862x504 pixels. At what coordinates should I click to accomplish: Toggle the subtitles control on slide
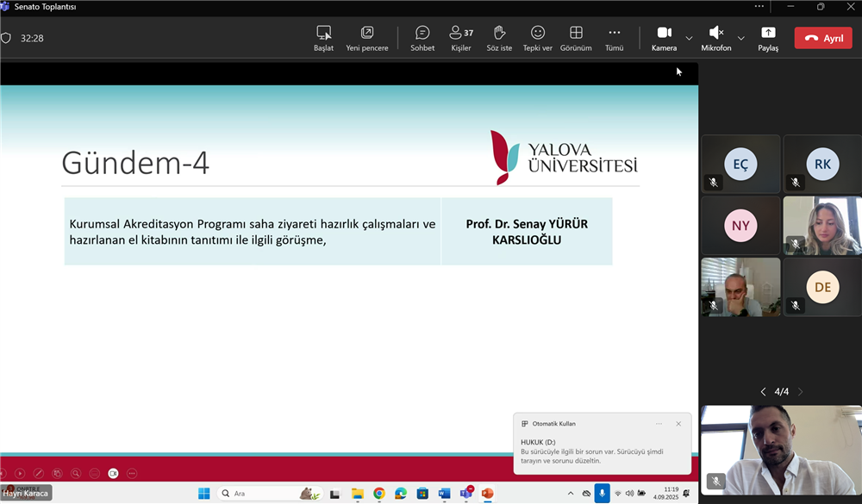[95, 473]
